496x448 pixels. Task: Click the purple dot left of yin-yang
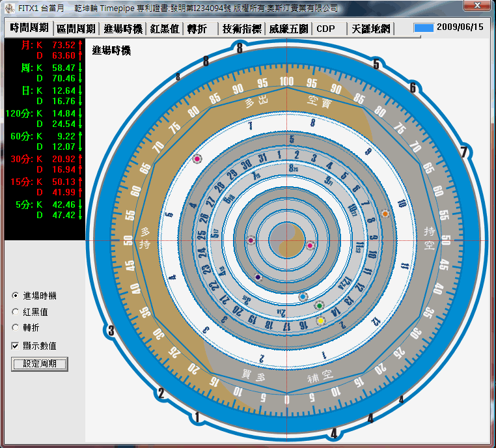pos(251,241)
